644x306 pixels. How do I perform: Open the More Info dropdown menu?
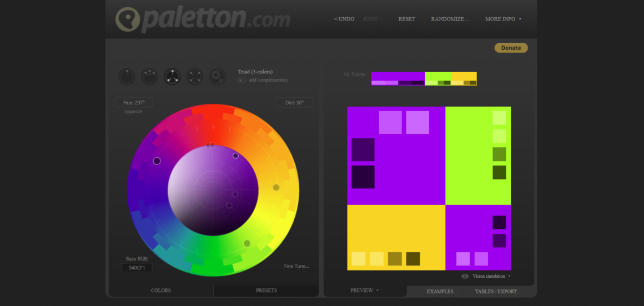click(503, 19)
